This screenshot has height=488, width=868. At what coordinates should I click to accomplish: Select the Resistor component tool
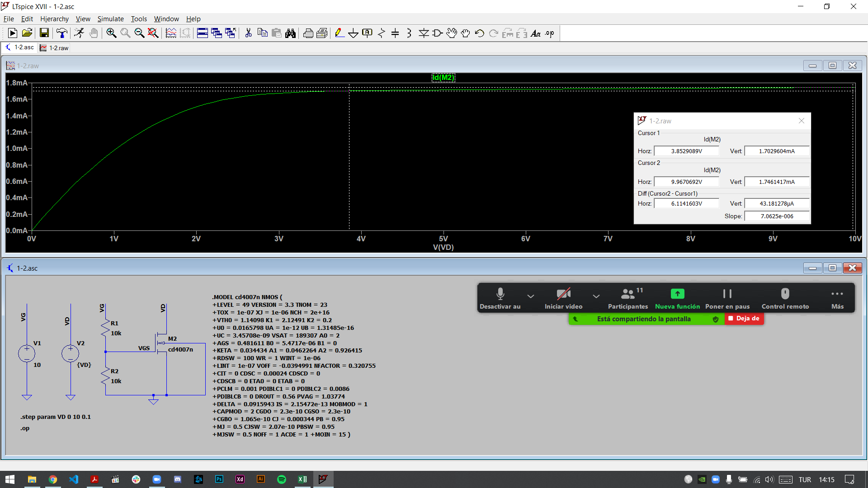click(x=381, y=33)
